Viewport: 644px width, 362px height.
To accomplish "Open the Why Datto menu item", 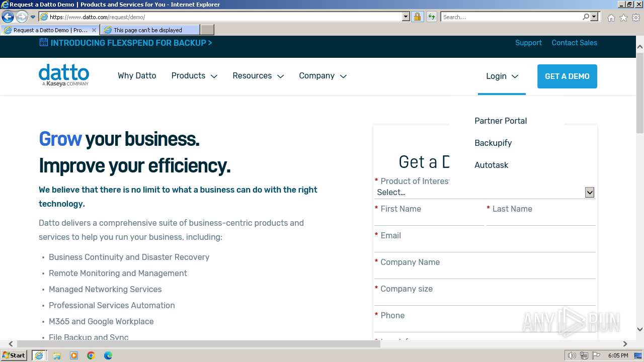I will click(x=137, y=76).
